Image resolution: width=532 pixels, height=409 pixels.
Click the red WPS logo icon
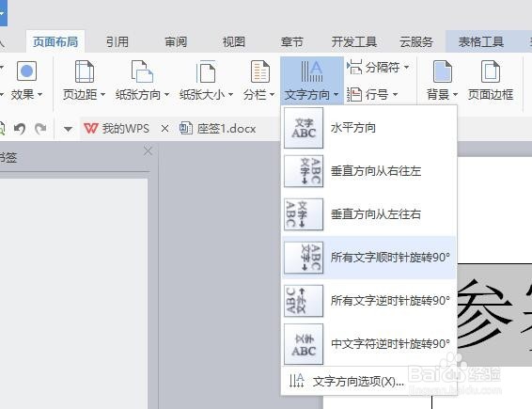(x=90, y=128)
